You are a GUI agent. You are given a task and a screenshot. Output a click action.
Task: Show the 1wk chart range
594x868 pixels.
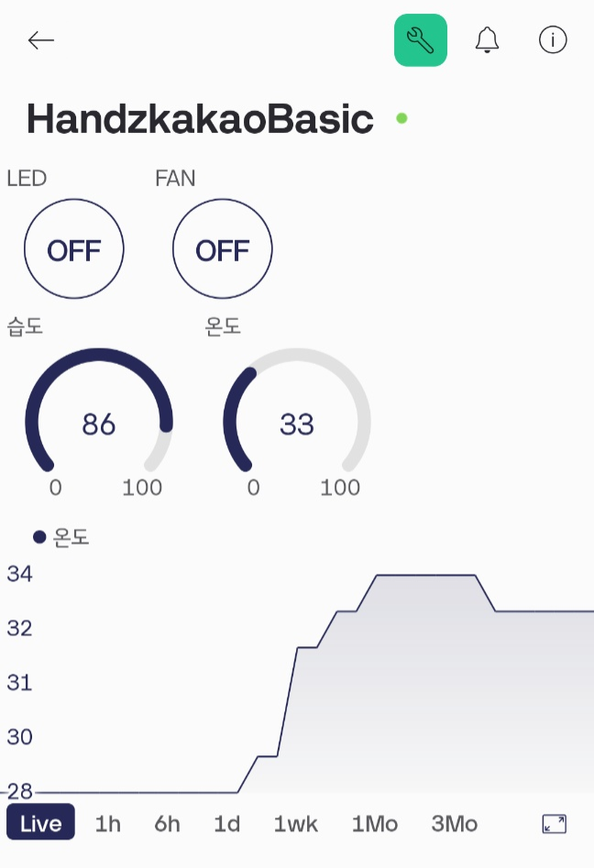[x=296, y=823]
